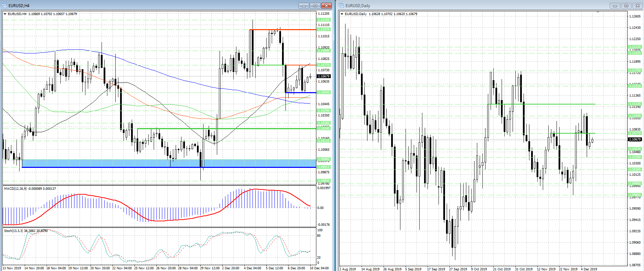Image resolution: width=644 pixels, height=271 pixels.
Task: Click the EURUSD,H4 window chart icon
Action: (4, 5)
